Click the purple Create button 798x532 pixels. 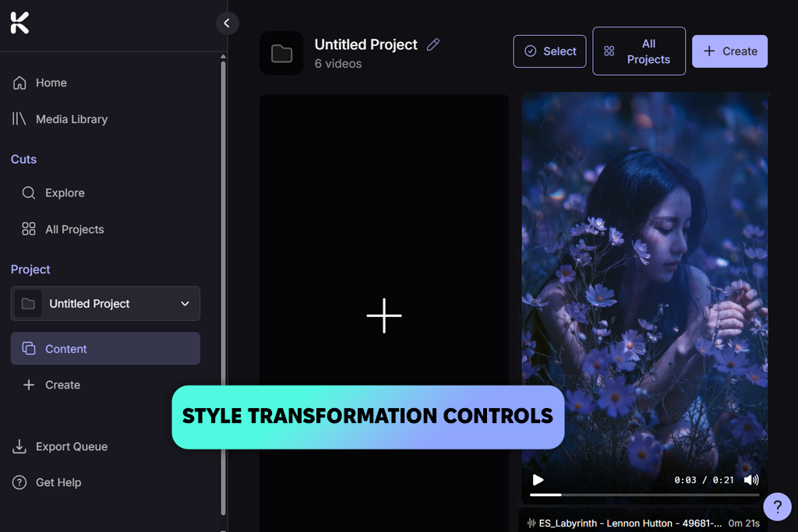click(x=729, y=51)
